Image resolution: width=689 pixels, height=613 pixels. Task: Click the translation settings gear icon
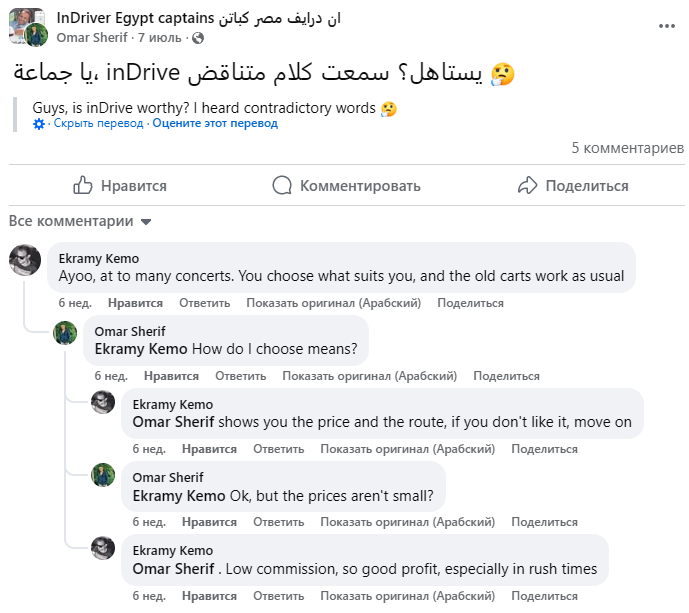point(39,124)
